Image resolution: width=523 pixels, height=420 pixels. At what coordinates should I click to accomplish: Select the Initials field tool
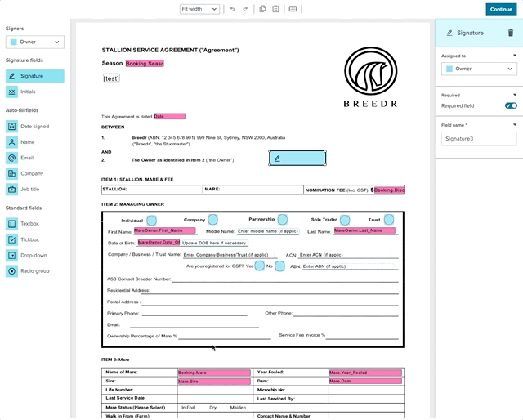pyautogui.click(x=28, y=92)
